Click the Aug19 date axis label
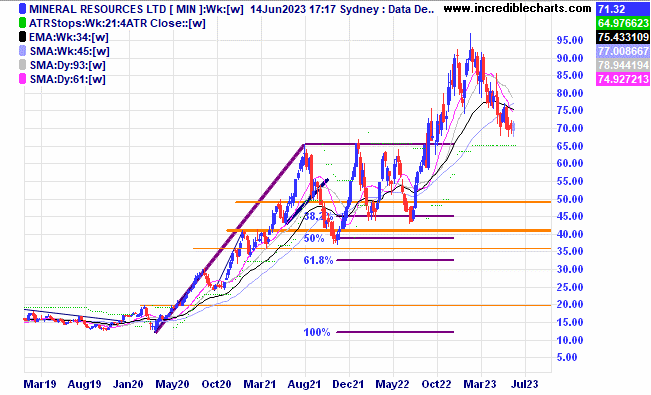This screenshot has height=395, width=651. 84,384
